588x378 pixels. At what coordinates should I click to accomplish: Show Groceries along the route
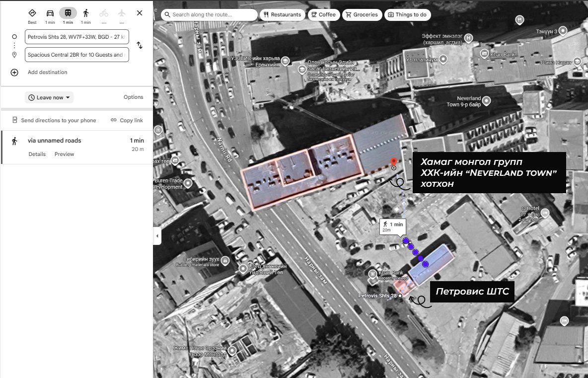(362, 15)
